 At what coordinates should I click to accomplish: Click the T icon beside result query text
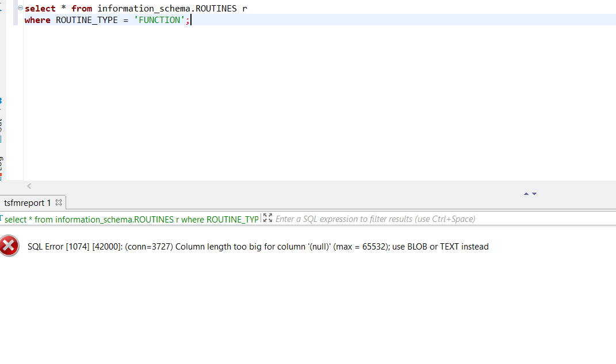pos(2,219)
